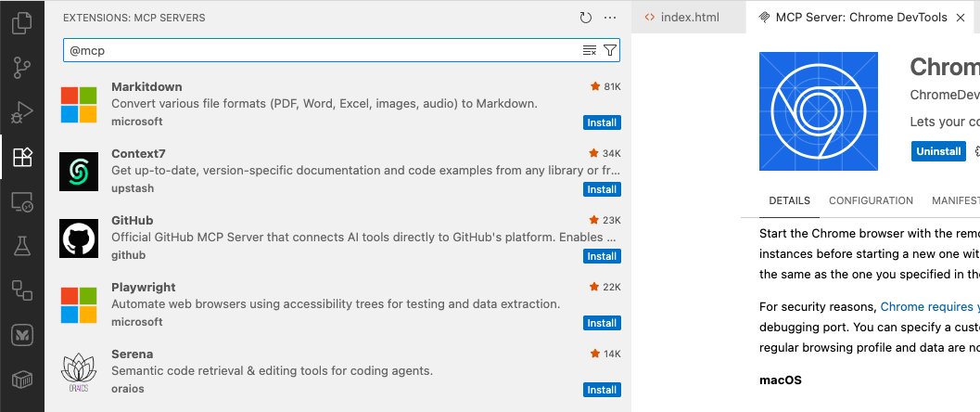Image resolution: width=980 pixels, height=412 pixels.
Task: Click the Markitdown description text
Action: pos(325,104)
